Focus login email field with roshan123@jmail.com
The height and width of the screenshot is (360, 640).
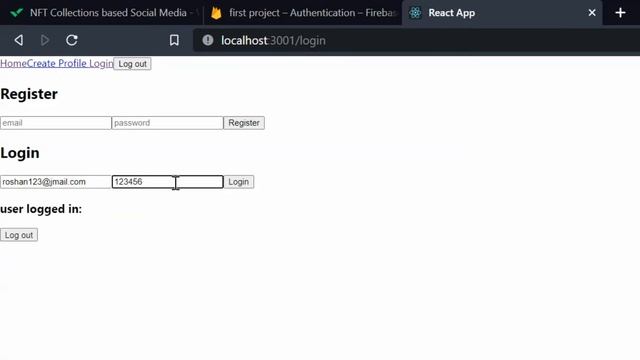pyautogui.click(x=56, y=182)
